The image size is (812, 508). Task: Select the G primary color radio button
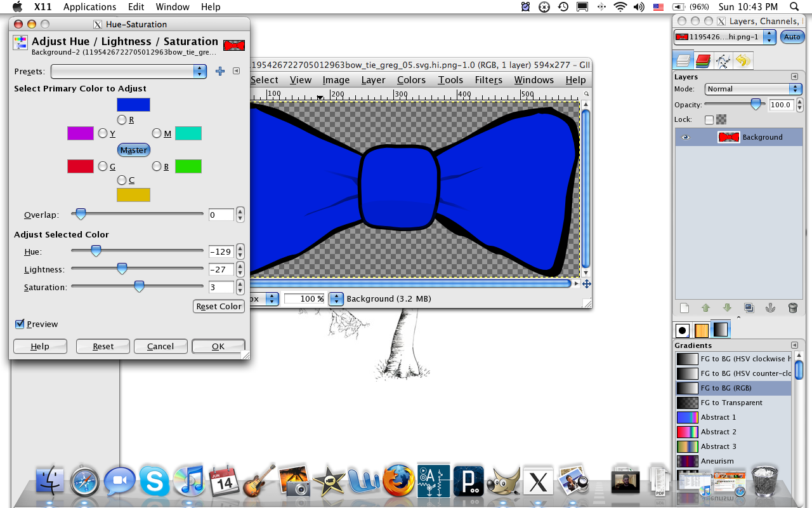click(x=103, y=166)
